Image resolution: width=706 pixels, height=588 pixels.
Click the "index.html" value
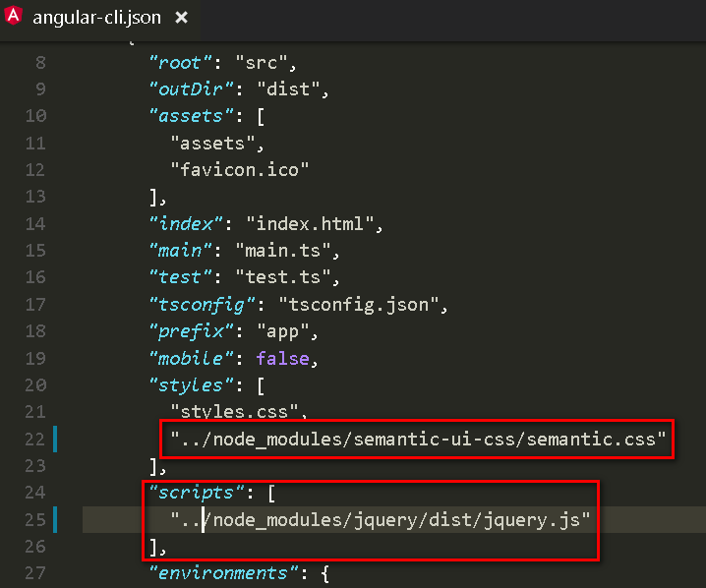(x=310, y=224)
